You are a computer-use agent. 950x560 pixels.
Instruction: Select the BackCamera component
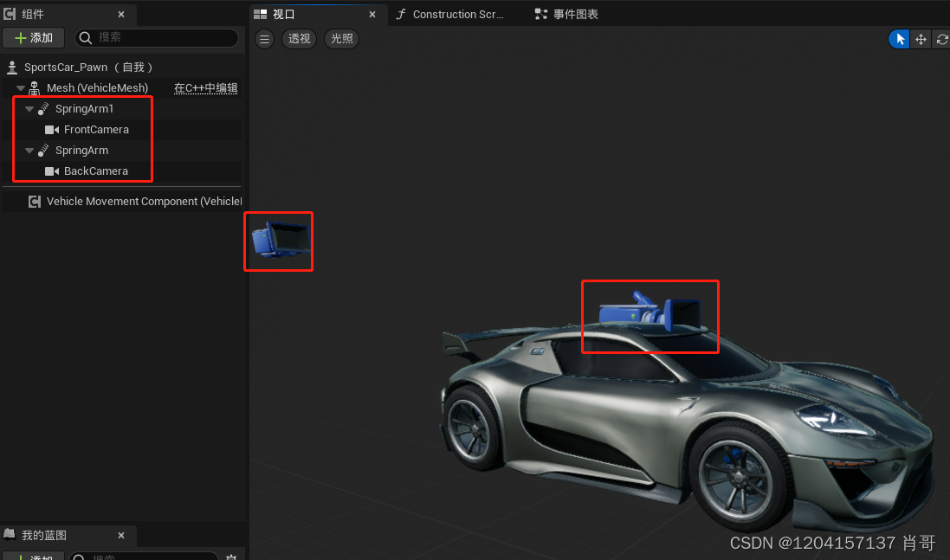96,171
